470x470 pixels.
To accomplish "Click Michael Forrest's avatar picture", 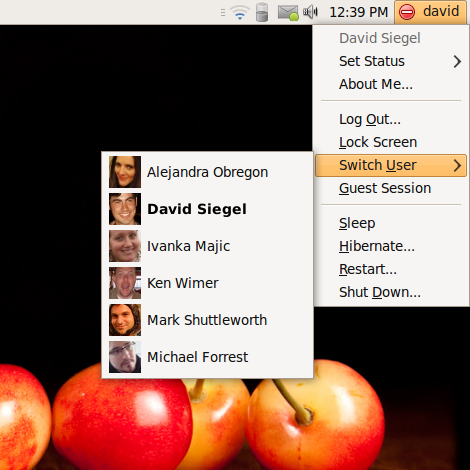I will coord(125,357).
